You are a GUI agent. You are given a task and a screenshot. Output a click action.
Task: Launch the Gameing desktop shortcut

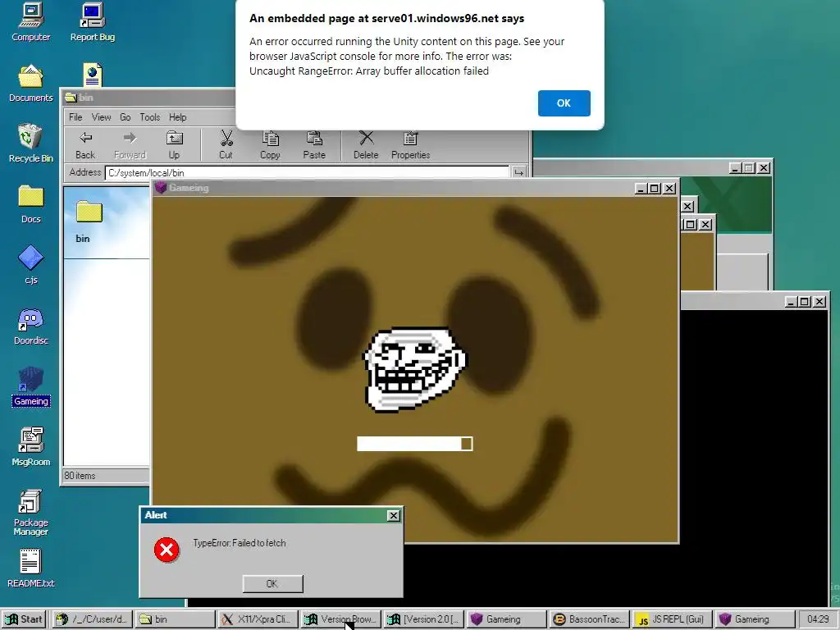30,386
